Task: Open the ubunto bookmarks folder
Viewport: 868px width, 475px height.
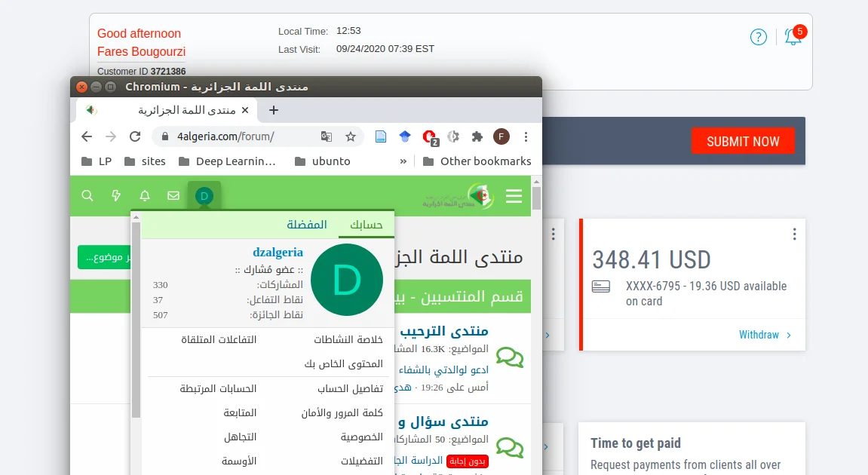Action: tap(323, 161)
